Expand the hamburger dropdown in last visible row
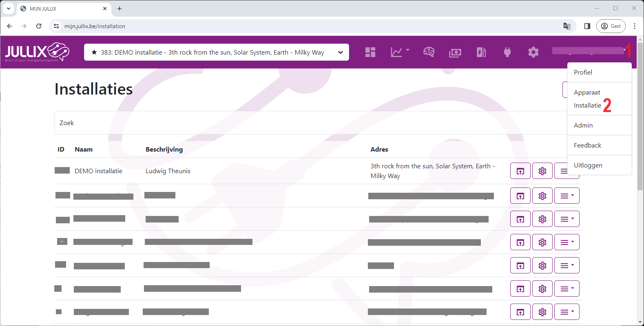Image resolution: width=644 pixels, height=326 pixels. coord(567,312)
